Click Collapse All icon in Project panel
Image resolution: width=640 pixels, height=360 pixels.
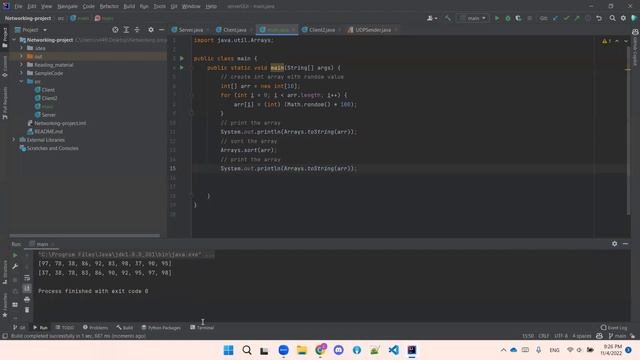pos(137,30)
